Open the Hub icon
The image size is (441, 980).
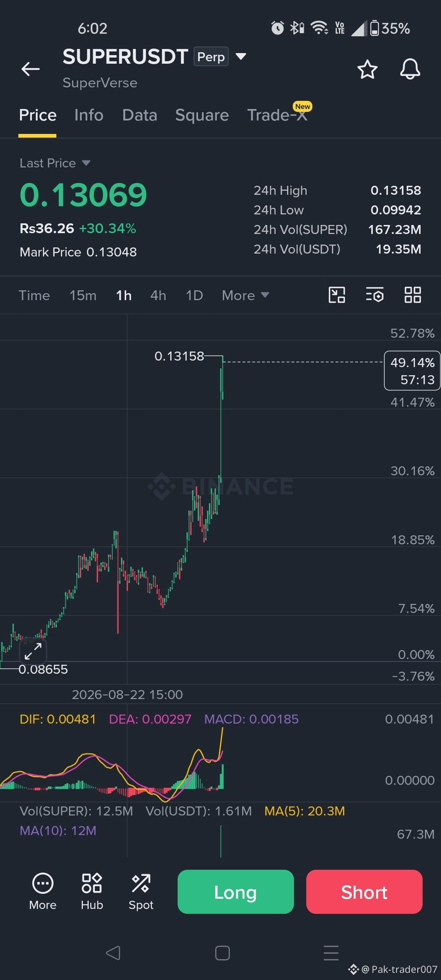point(92,892)
